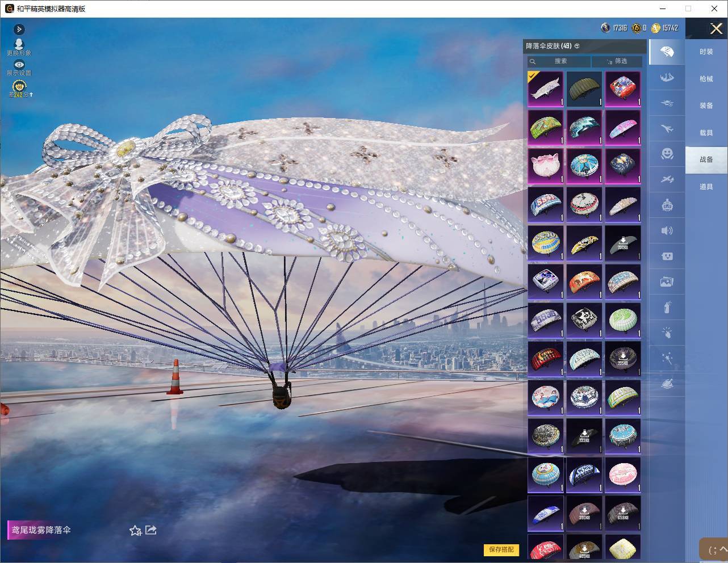Switch to the 载具 tab
The height and width of the screenshot is (563, 728).
[x=706, y=133]
